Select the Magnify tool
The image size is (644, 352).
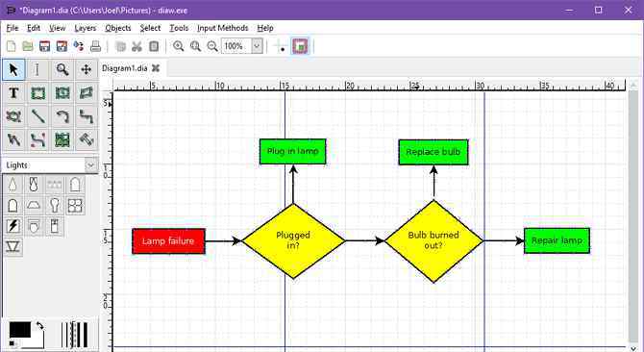click(62, 69)
